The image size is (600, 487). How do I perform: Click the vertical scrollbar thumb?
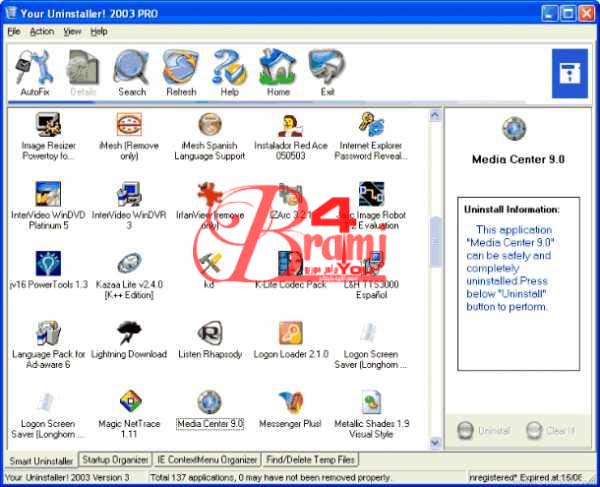[x=435, y=241]
